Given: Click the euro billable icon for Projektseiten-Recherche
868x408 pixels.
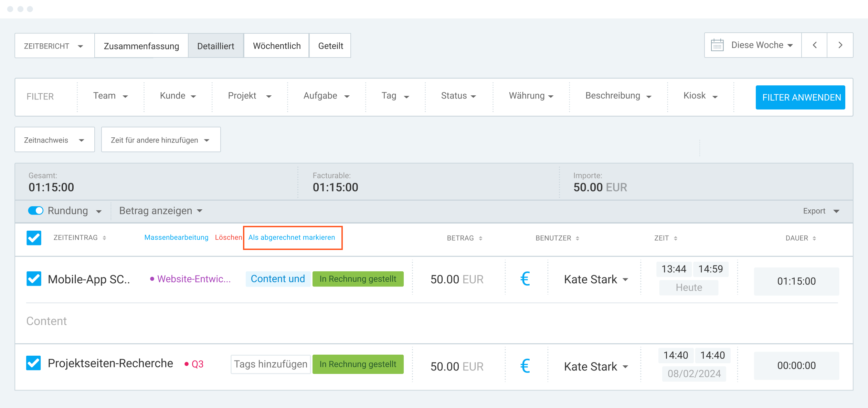Looking at the screenshot, I should click(525, 366).
